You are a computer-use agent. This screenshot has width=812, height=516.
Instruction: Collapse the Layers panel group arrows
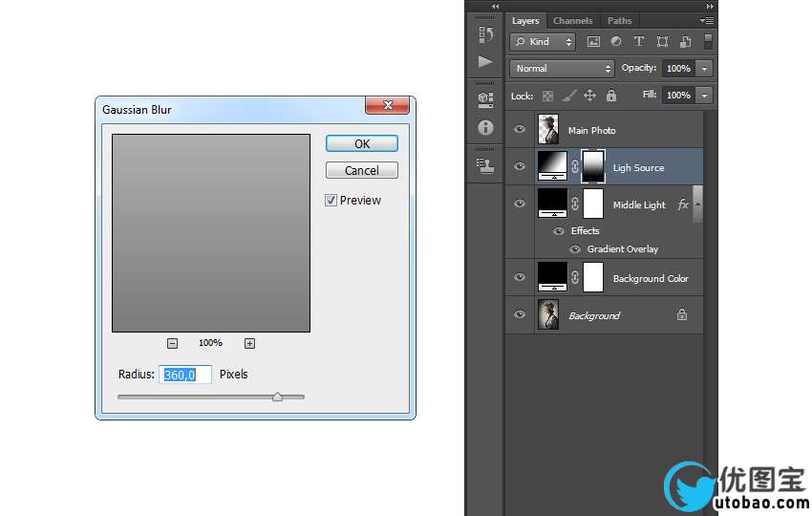pyautogui.click(x=710, y=7)
